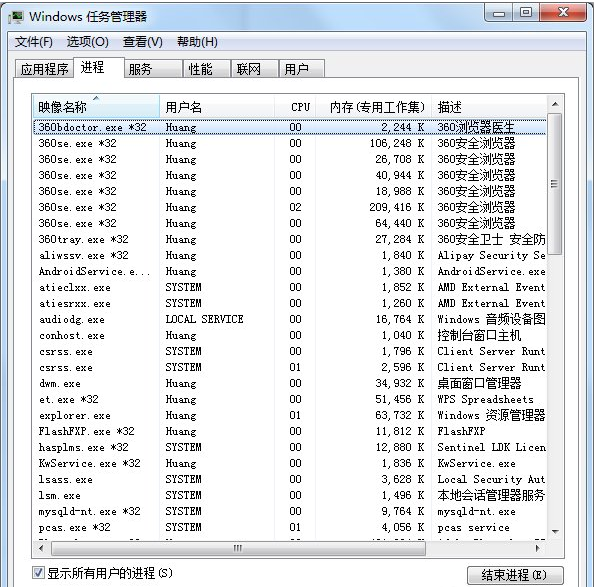The width and height of the screenshot is (595, 587).
Task: Select the AndroidService.e... process
Action: point(290,271)
